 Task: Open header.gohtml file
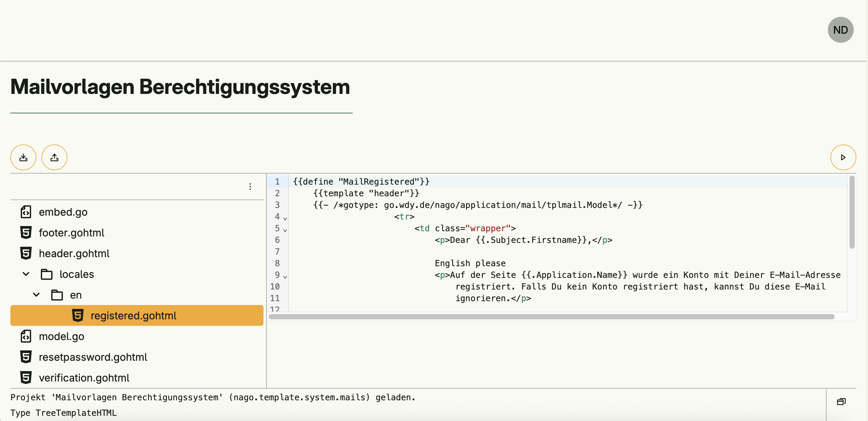pyautogui.click(x=74, y=254)
